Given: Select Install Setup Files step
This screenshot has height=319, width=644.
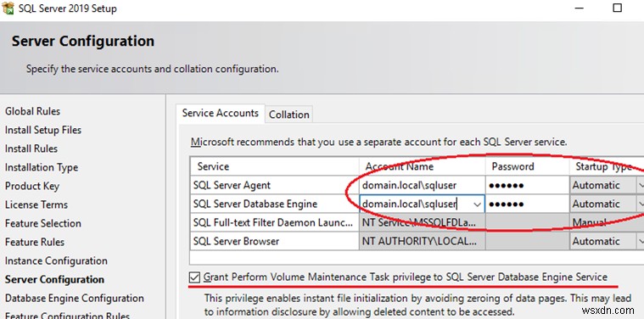Looking at the screenshot, I should coord(43,130).
